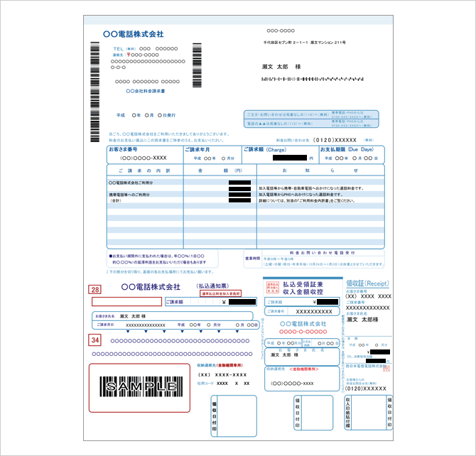Click the 'ご請求月日' label
476x456 pixels.
[x=105, y=325]
